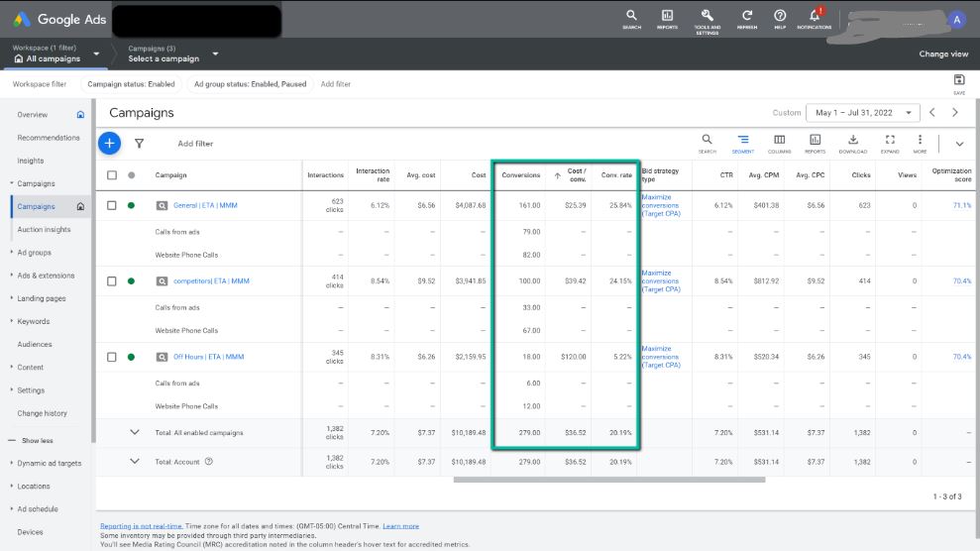980x551 pixels.
Task: Open the top bar Search tool
Action: tap(631, 19)
